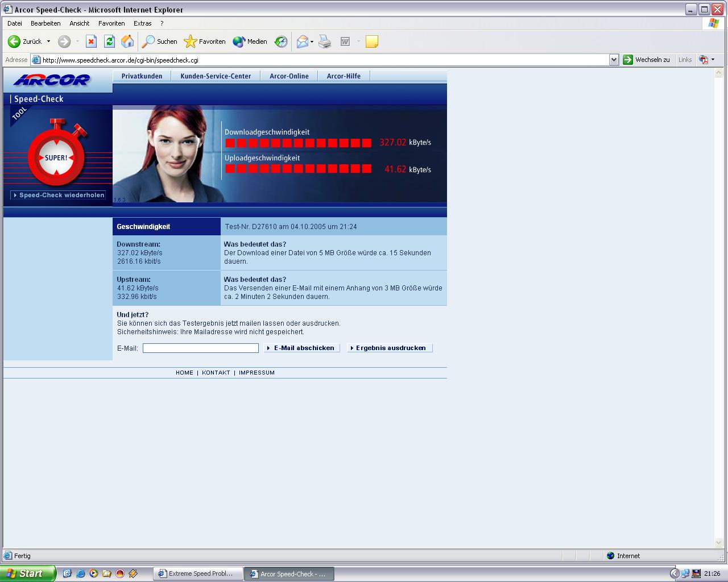Click the Windows flag throbber icon

713,23
